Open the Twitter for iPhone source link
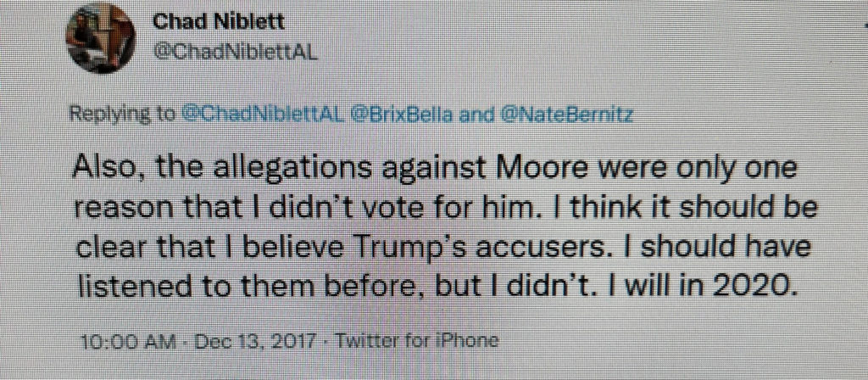Screen dimensions: 868x380 [417, 343]
